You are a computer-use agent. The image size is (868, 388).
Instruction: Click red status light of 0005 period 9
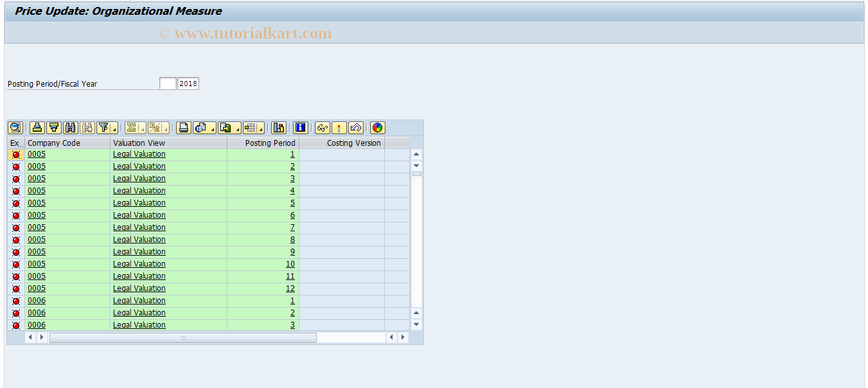click(x=16, y=252)
